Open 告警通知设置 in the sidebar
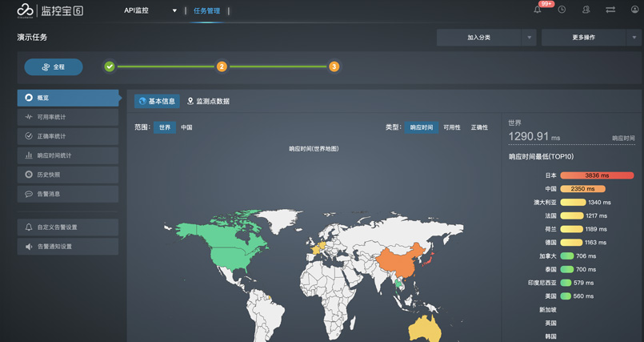This screenshot has height=342, width=644. tap(68, 247)
